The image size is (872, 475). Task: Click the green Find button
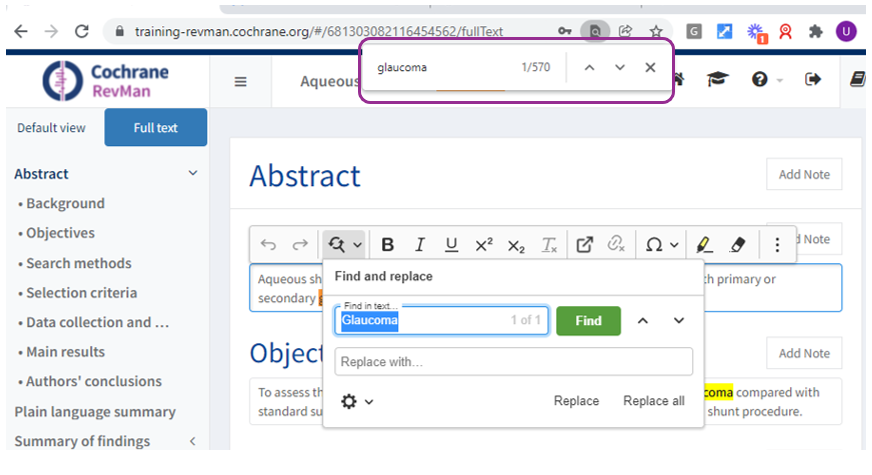pos(588,321)
